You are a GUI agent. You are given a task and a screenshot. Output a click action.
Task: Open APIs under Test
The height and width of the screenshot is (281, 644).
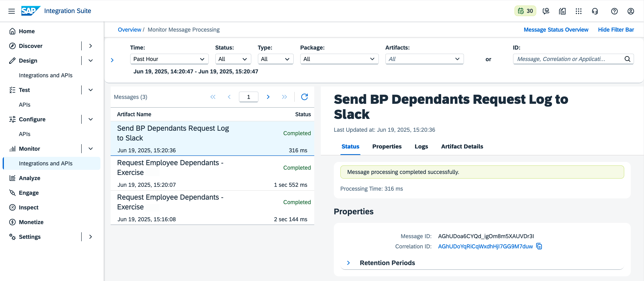click(x=24, y=105)
